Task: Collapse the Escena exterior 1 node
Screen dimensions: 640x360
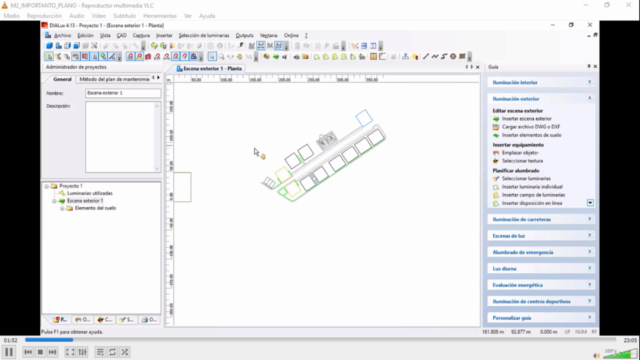Action: [x=54, y=201]
